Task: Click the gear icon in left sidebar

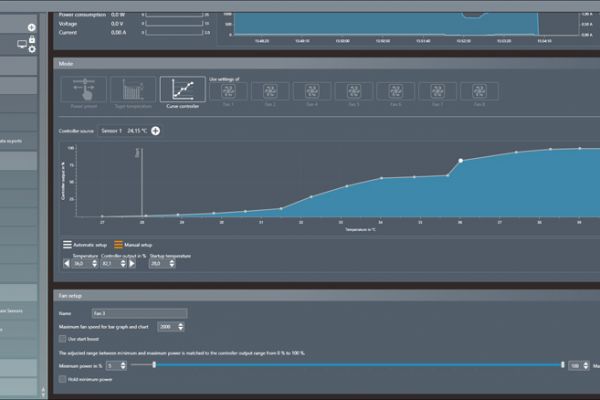Action: pyautogui.click(x=33, y=49)
